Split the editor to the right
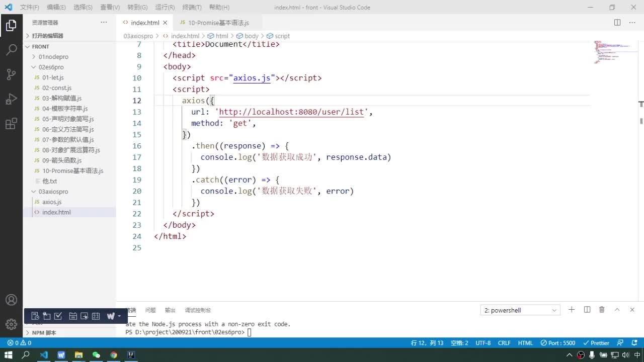 click(617, 23)
